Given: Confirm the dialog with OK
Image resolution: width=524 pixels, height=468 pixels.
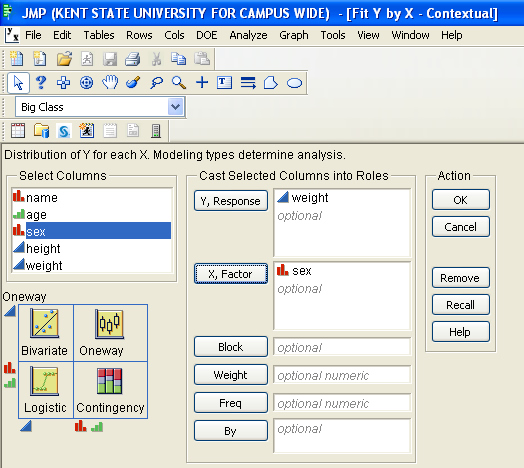Looking at the screenshot, I should [461, 200].
